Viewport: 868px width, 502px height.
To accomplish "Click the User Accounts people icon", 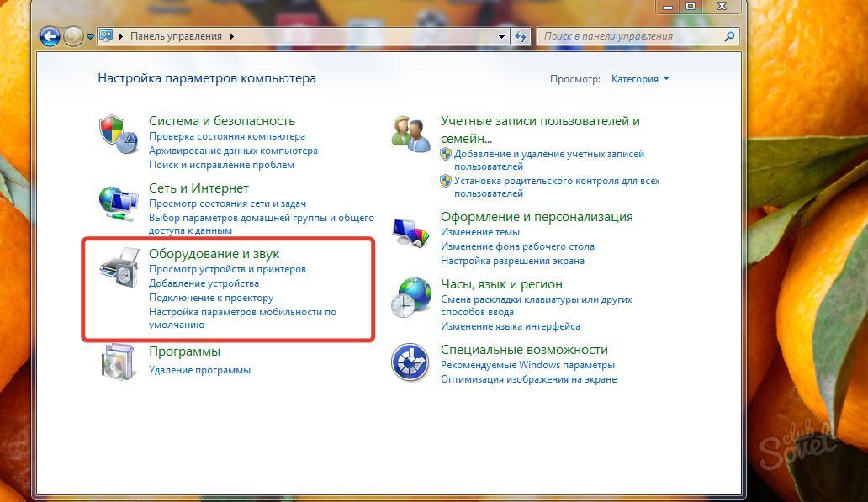I will pyautogui.click(x=411, y=134).
